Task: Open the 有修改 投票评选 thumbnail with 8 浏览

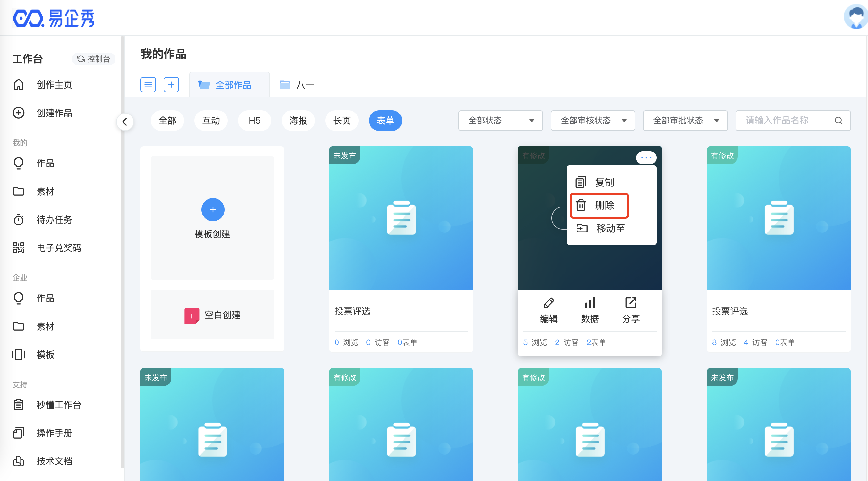Action: (x=779, y=218)
